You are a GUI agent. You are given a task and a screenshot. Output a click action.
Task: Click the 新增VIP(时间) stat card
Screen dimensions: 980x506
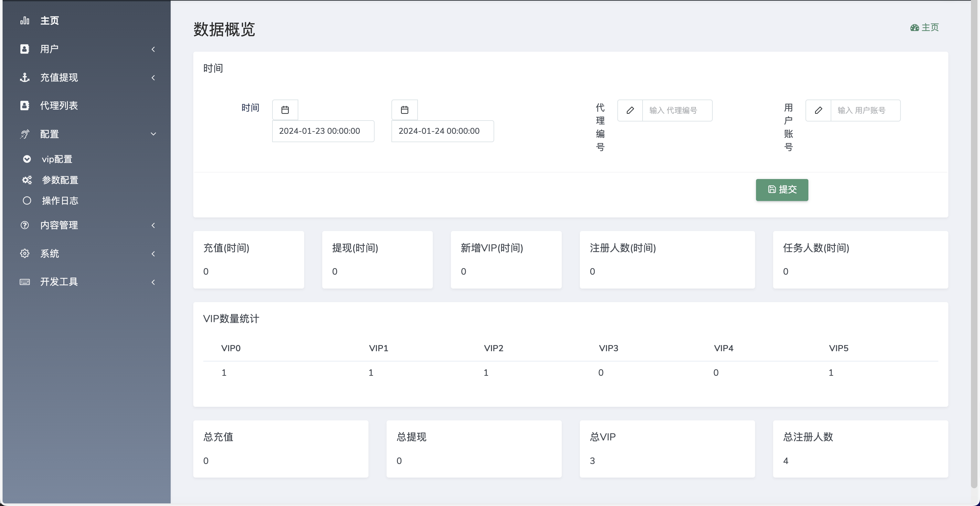coord(506,259)
